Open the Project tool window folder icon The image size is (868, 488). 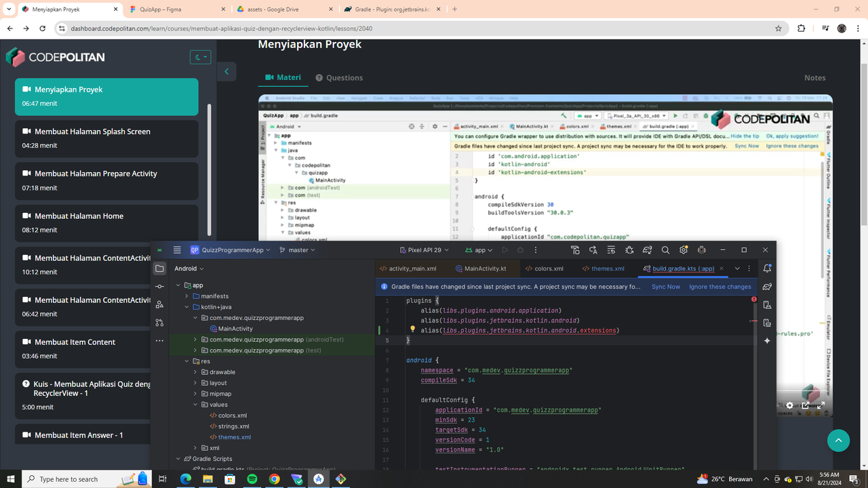[x=159, y=268]
